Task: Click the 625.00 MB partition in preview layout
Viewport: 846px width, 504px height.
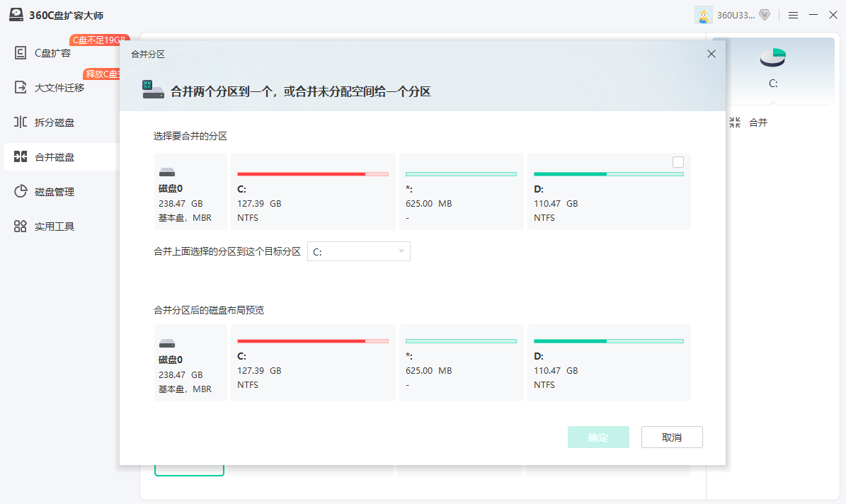Action: [462, 362]
